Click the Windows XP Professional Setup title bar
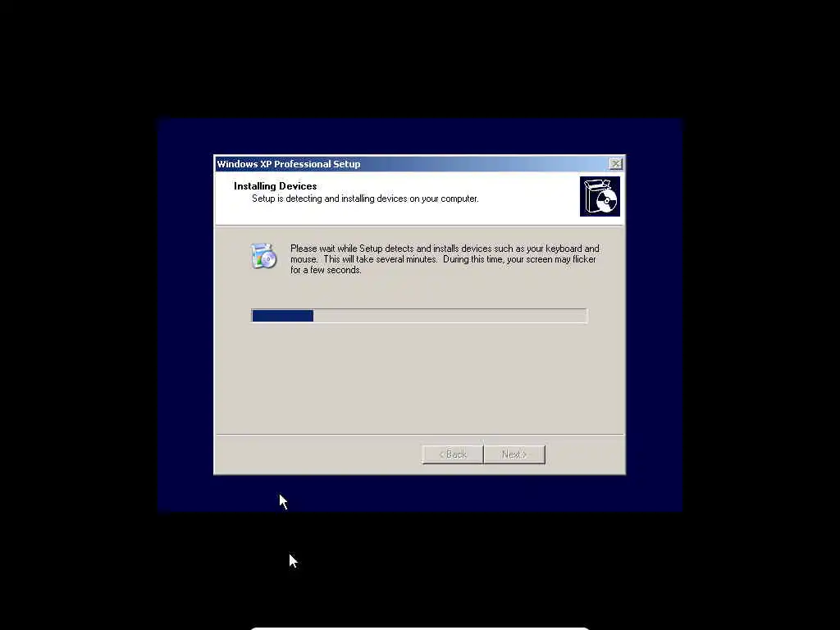840x630 pixels. coord(419,164)
